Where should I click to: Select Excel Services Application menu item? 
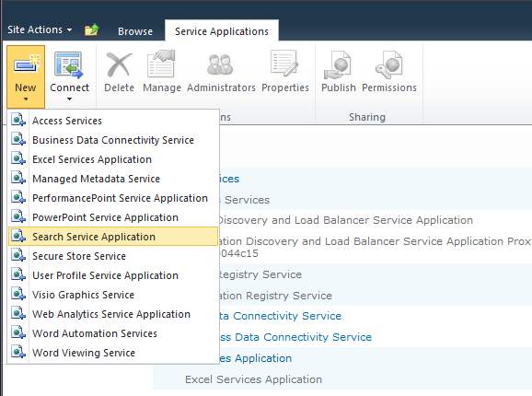click(x=113, y=159)
